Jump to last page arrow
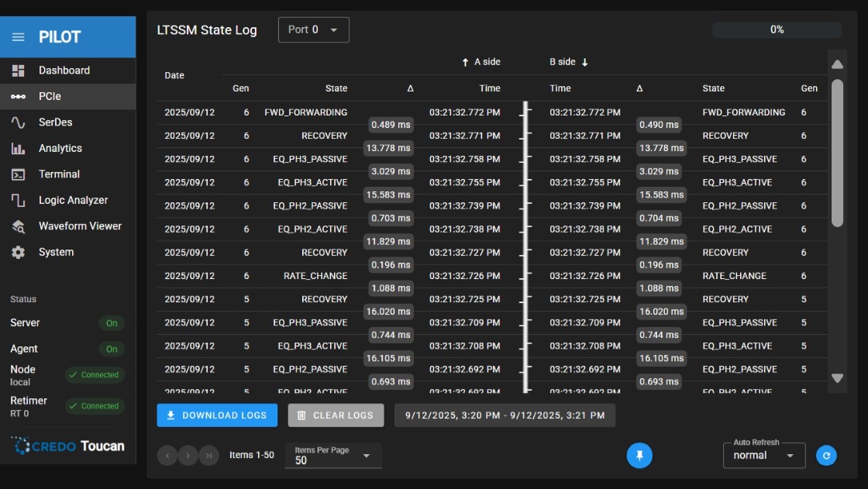 click(208, 456)
